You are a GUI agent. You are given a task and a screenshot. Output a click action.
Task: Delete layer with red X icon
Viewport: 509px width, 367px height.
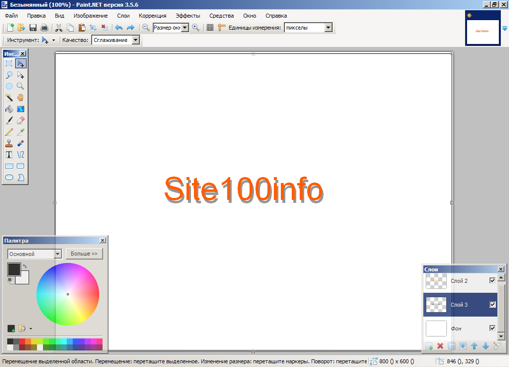pos(440,346)
